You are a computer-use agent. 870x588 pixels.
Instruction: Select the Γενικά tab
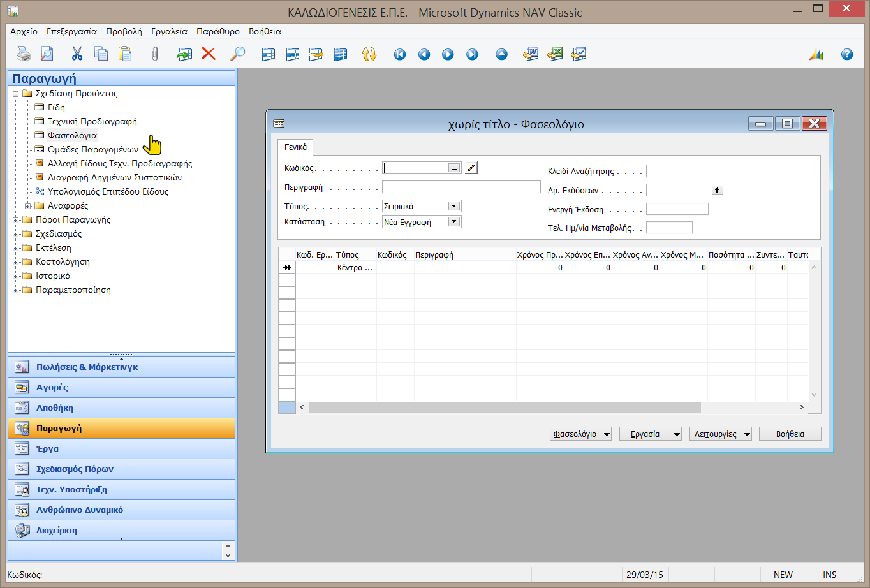click(x=295, y=147)
